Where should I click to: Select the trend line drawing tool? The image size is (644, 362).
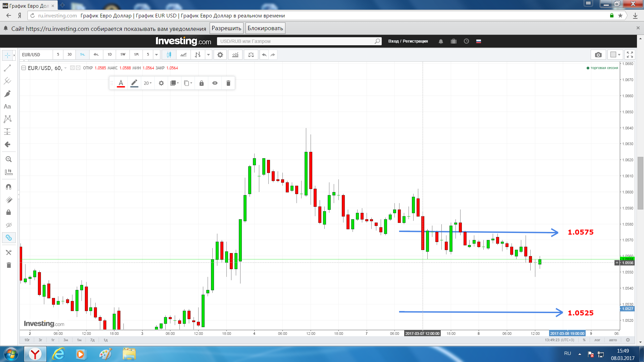(7, 68)
